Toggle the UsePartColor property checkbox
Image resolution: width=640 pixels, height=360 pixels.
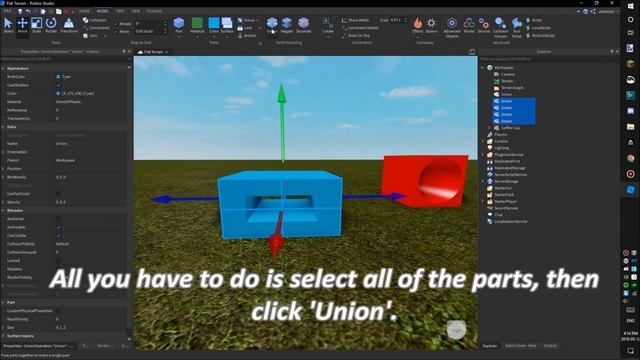[58, 194]
